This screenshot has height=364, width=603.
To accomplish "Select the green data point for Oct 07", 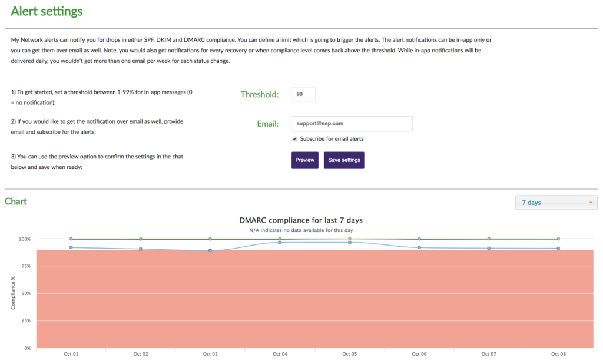I will pyautogui.click(x=489, y=239).
